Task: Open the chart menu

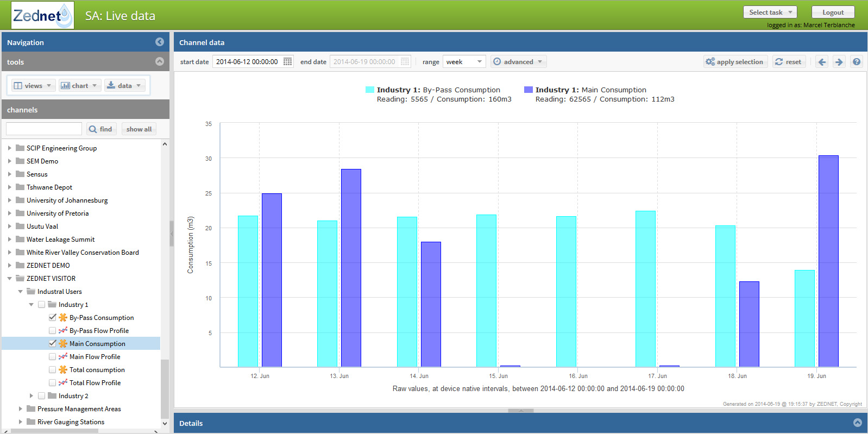Action: [79, 85]
